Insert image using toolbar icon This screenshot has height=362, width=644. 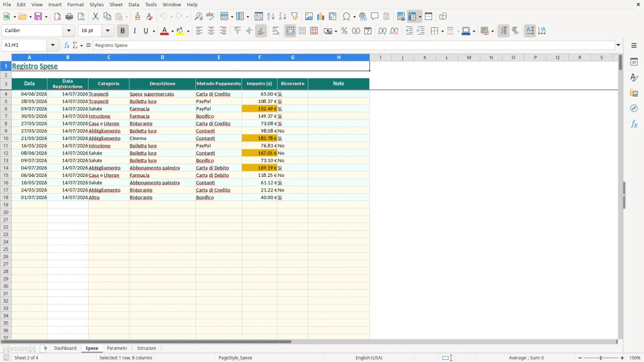309,17
